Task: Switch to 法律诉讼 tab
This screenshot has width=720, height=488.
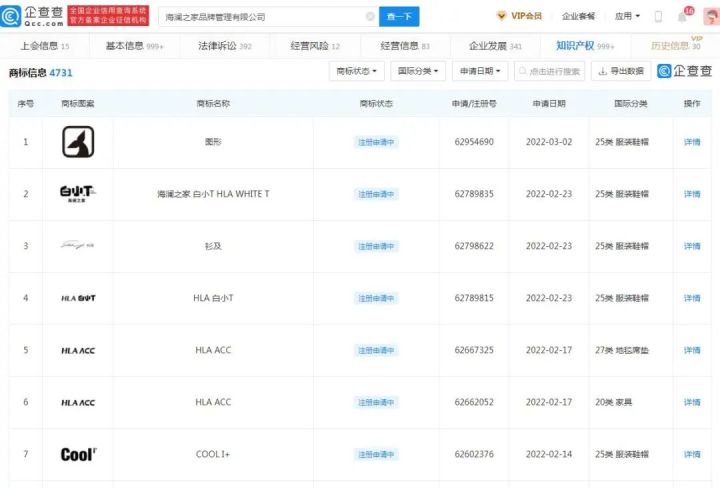Action: 225,46
